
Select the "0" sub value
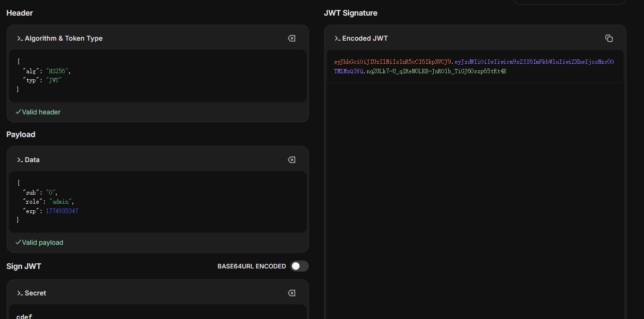click(x=51, y=193)
